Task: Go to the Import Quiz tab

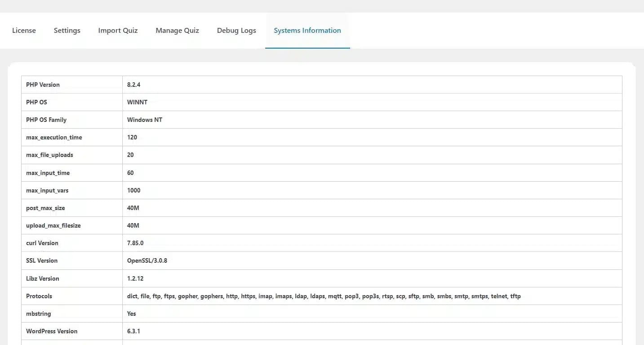Action: click(x=118, y=31)
